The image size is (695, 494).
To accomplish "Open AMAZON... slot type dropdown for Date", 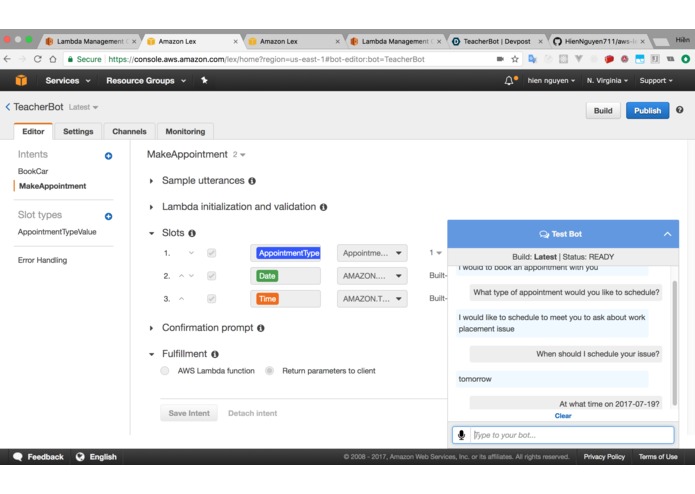I will point(372,276).
